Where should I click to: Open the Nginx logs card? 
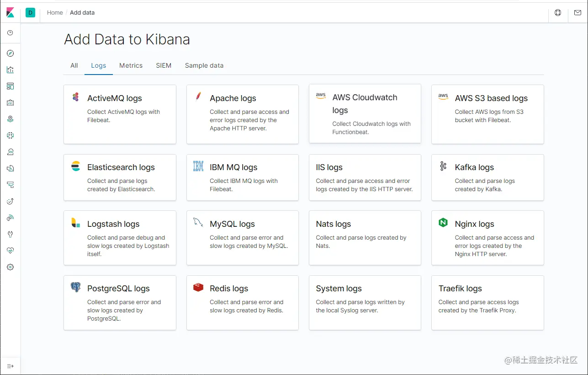click(487, 238)
